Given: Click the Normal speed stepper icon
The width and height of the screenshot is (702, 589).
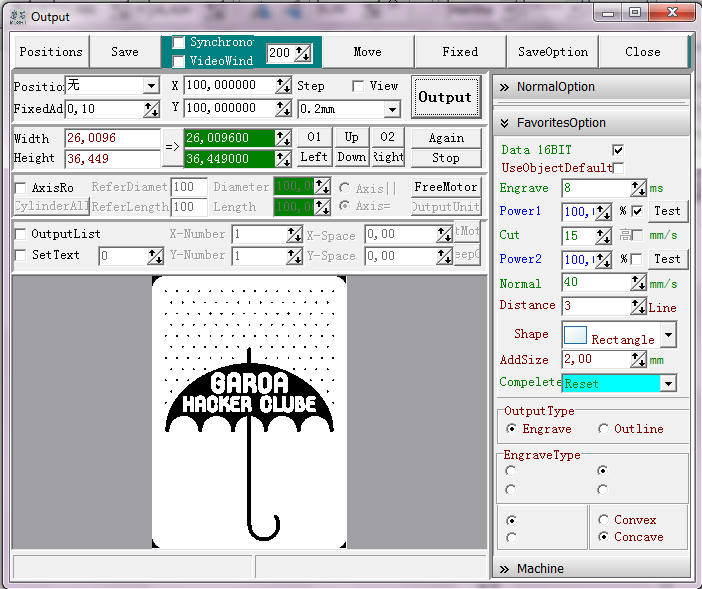Looking at the screenshot, I should 638,282.
